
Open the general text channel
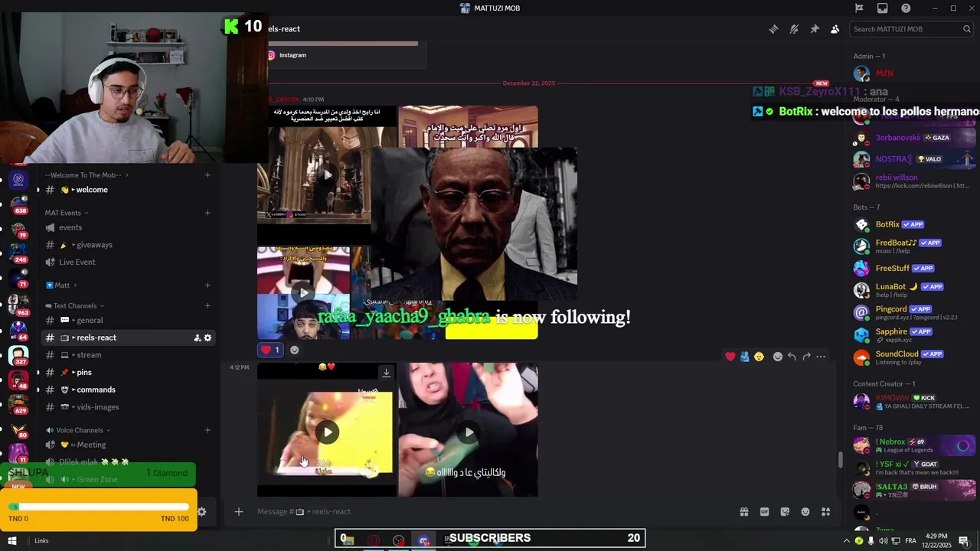point(128,320)
